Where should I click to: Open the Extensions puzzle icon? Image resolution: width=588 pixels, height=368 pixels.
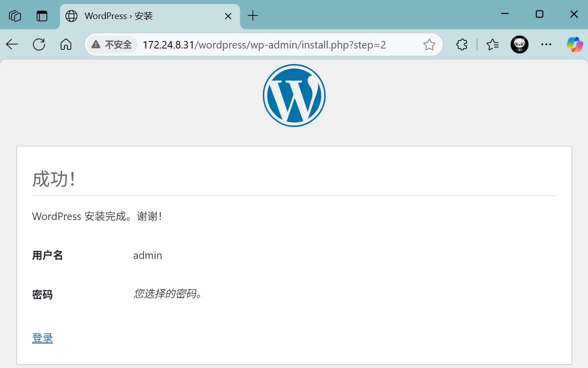tap(462, 44)
